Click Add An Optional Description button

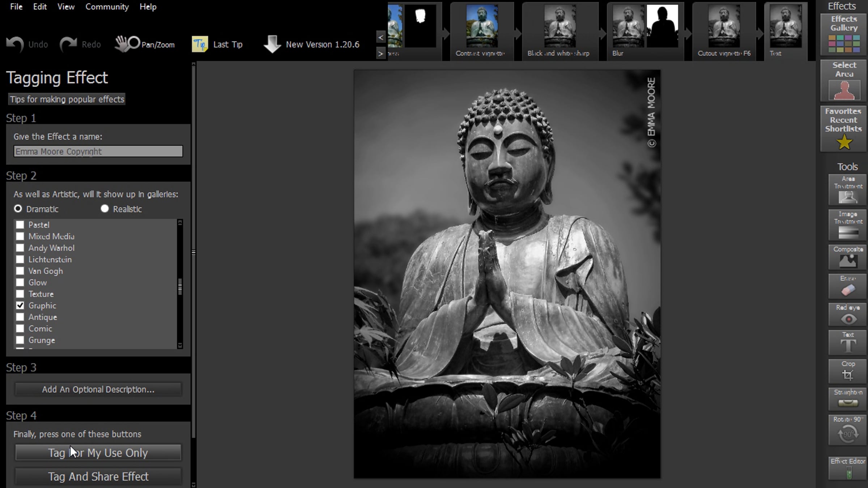tap(98, 389)
